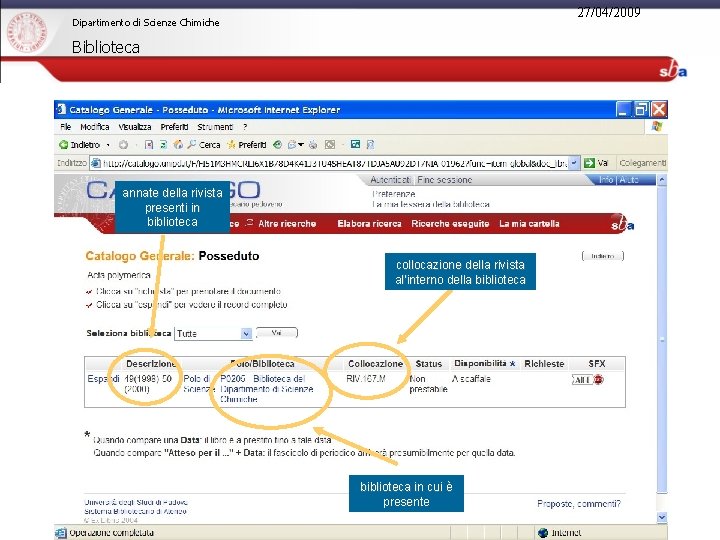Click the Espandi link in result row
720x540 pixels.
[x=103, y=379]
